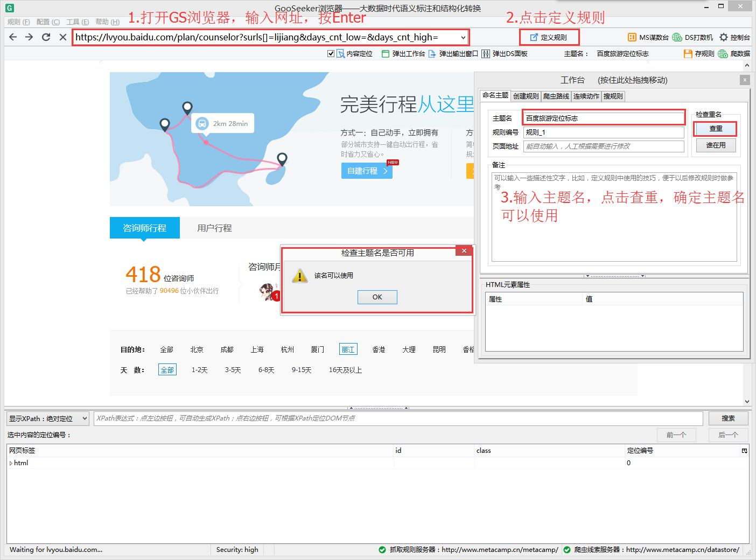The image size is (756, 560).
Task: Filter days by 6-8天
Action: [266, 370]
